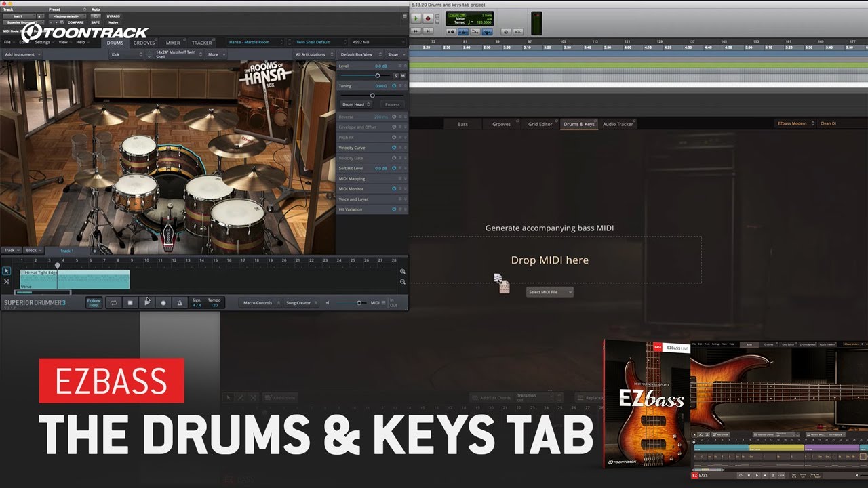The image size is (868, 488).
Task: Toggle Tuning power button
Action: click(394, 86)
